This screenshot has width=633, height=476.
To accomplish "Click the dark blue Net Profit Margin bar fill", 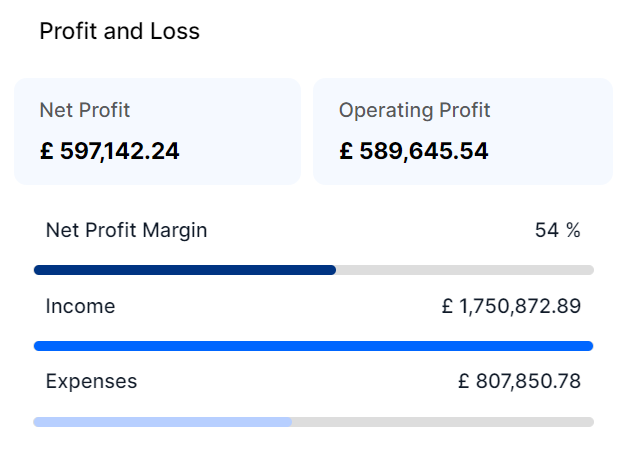I will [x=185, y=270].
